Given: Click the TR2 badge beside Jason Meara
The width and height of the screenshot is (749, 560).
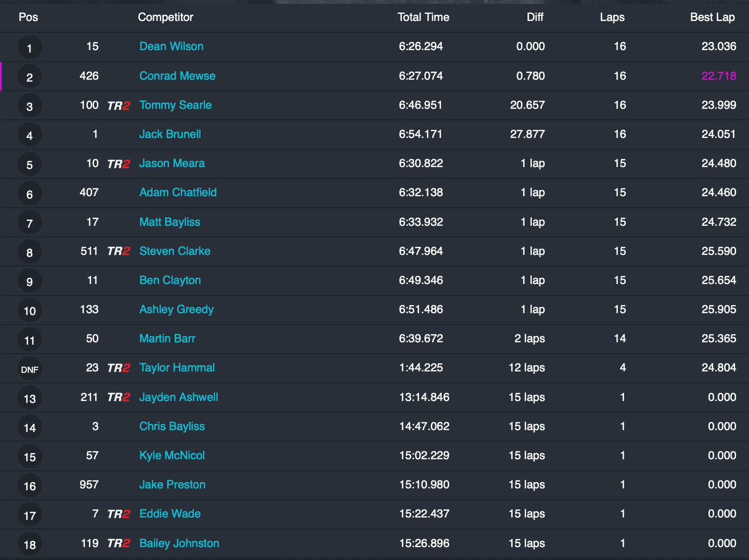Looking at the screenshot, I should (x=118, y=164).
